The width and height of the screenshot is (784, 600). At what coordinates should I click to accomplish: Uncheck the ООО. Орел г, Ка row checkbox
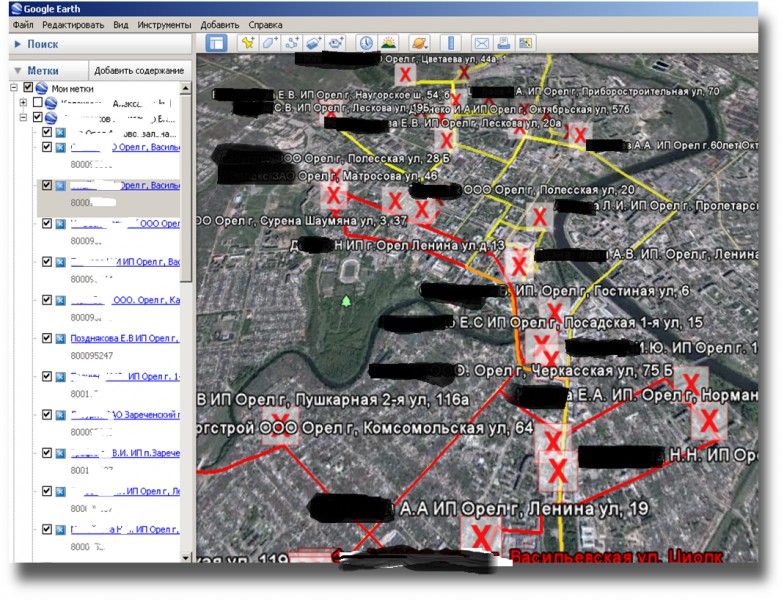(x=47, y=300)
